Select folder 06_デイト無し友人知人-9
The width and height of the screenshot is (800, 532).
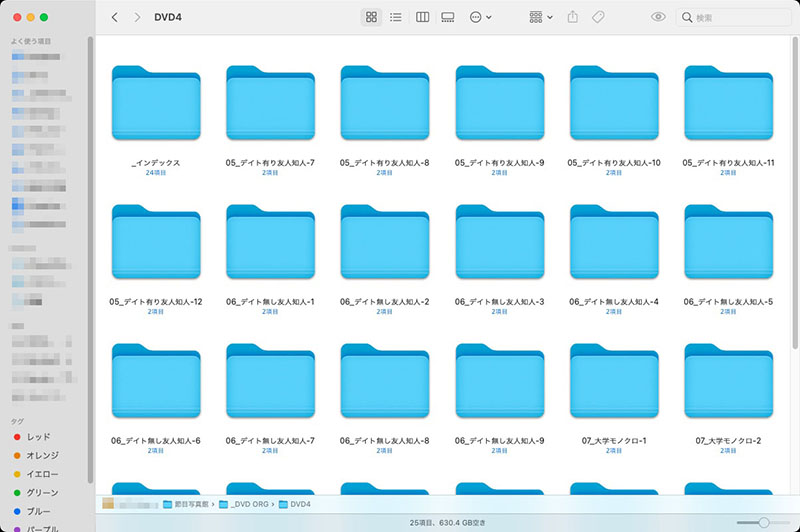(x=499, y=381)
